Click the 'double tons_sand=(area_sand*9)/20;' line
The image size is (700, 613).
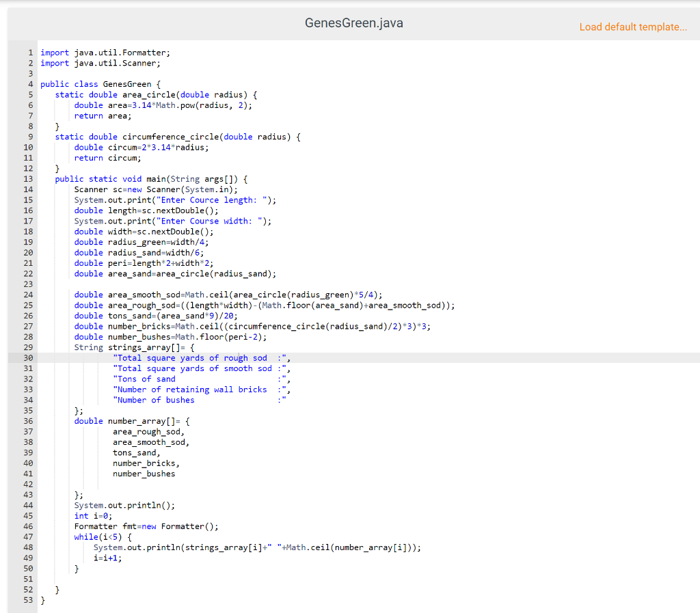click(x=156, y=316)
